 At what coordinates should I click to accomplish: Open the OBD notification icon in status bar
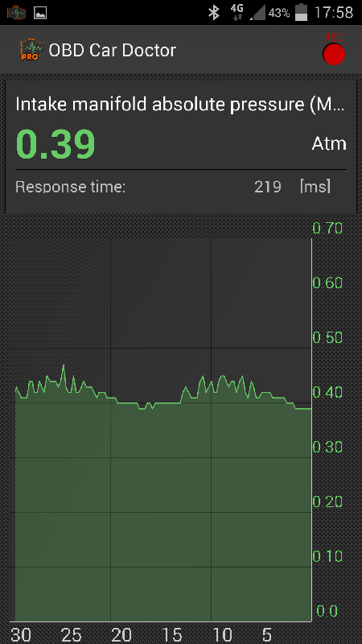pyautogui.click(x=16, y=13)
